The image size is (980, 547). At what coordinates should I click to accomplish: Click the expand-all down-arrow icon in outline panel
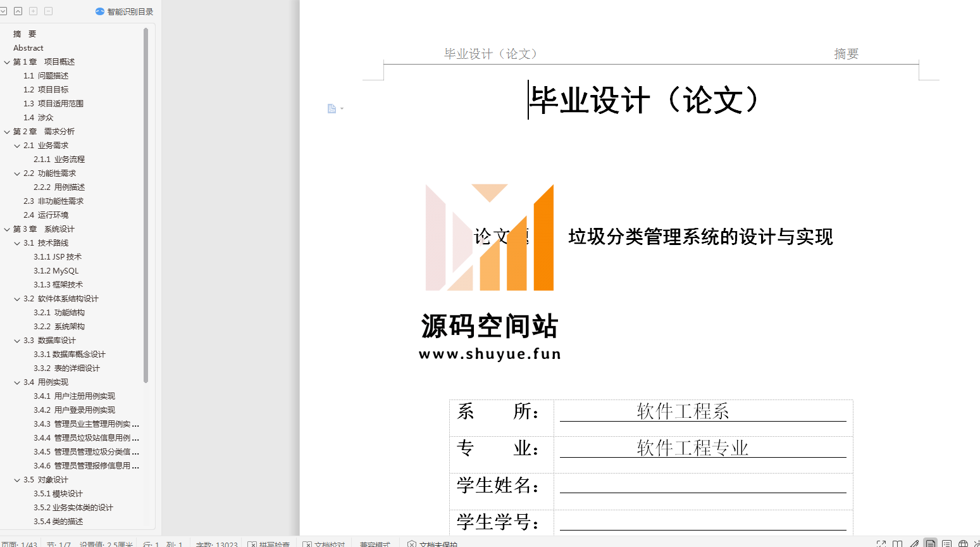click(x=3, y=11)
